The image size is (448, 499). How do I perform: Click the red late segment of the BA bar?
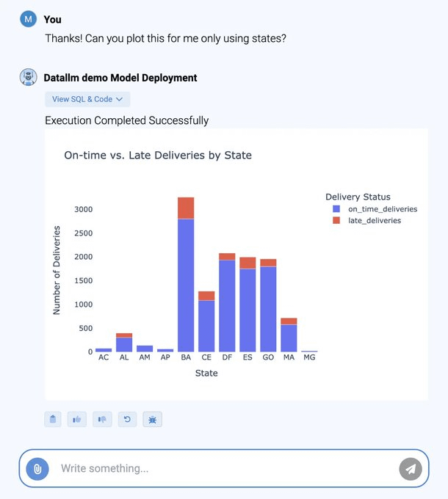pos(186,208)
